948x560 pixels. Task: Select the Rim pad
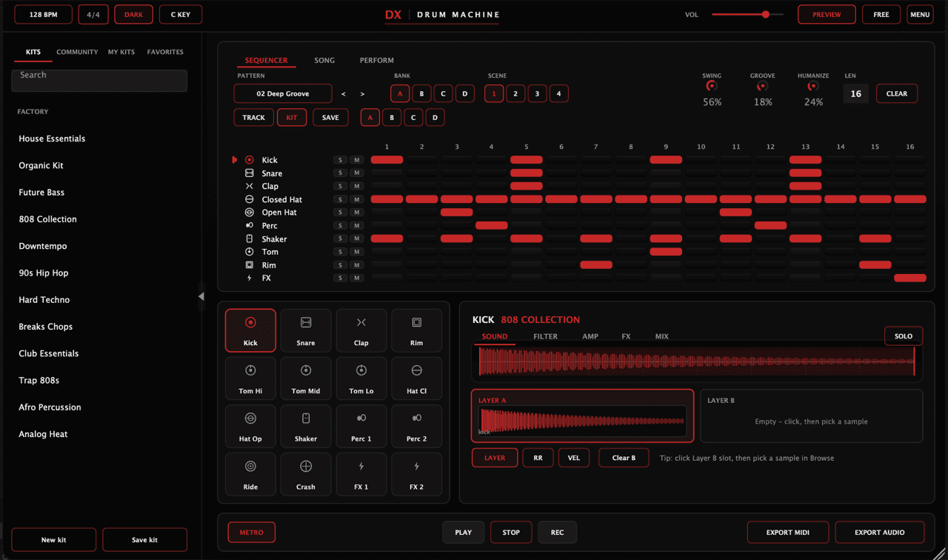coord(417,330)
